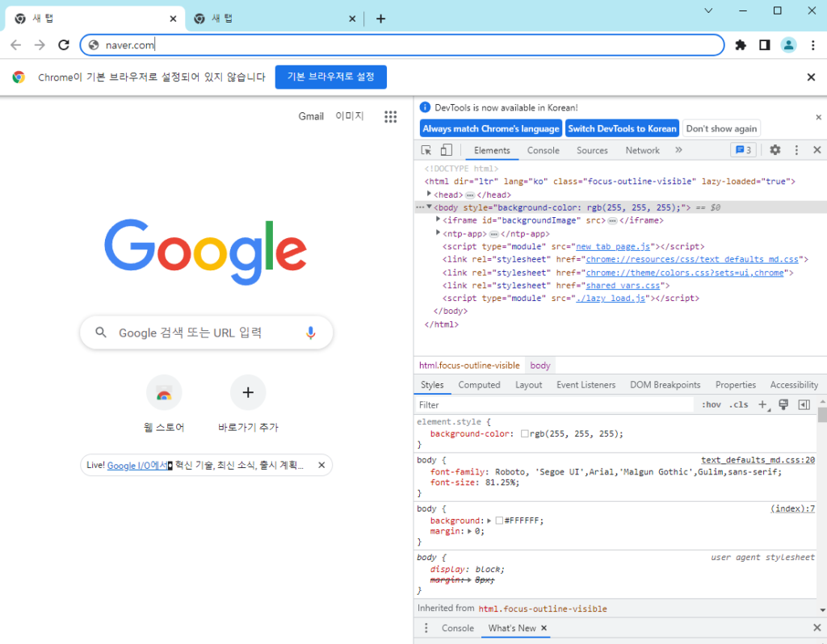Screen dimensions: 827x644
Task: Toggle DevTools device toolbar
Action: (446, 150)
